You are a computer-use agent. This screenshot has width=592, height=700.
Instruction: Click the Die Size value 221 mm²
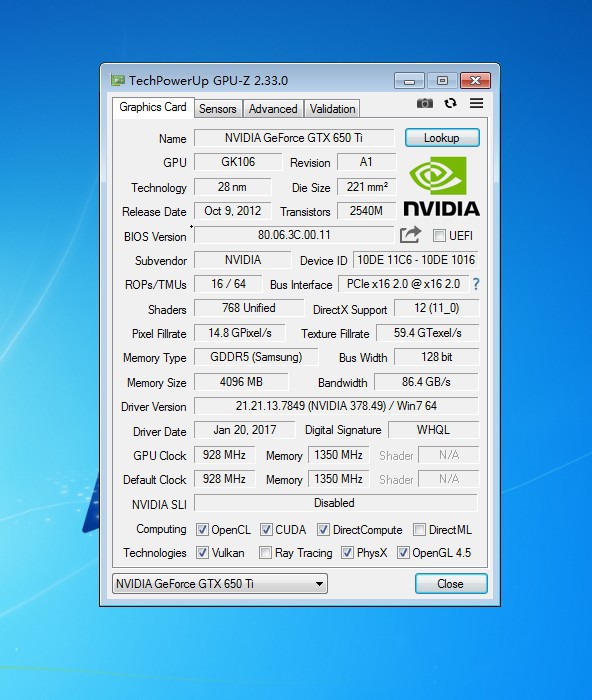coord(367,187)
